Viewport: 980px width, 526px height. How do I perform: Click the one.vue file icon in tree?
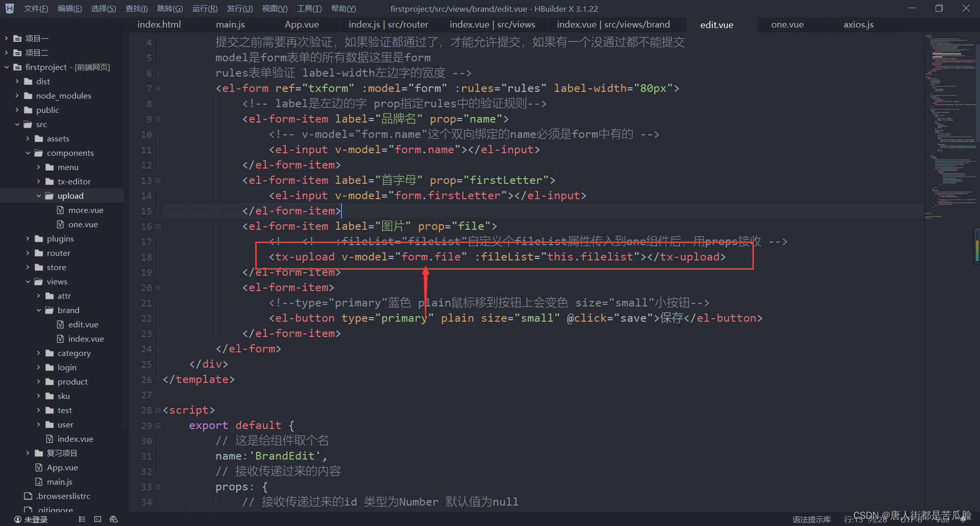60,224
